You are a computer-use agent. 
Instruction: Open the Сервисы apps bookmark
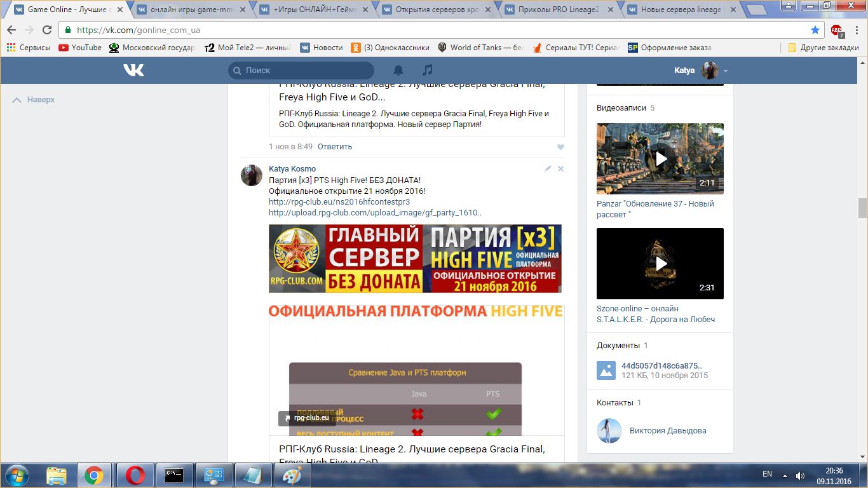pos(29,48)
